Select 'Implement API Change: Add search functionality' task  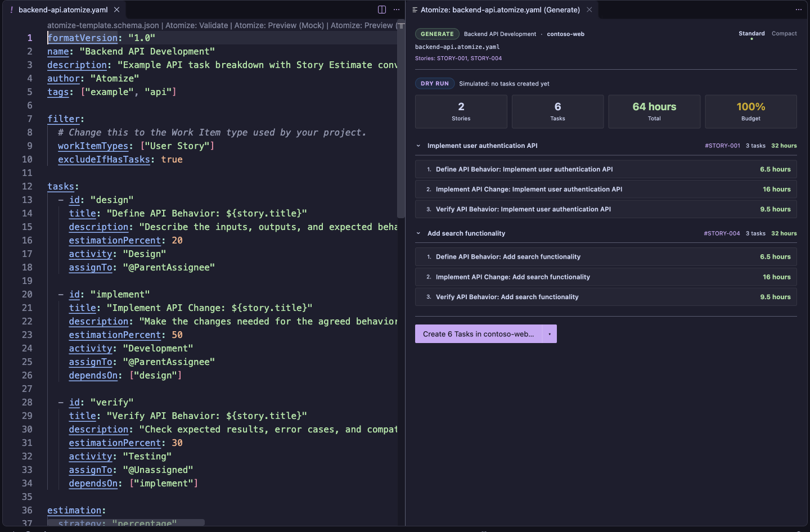(606, 277)
